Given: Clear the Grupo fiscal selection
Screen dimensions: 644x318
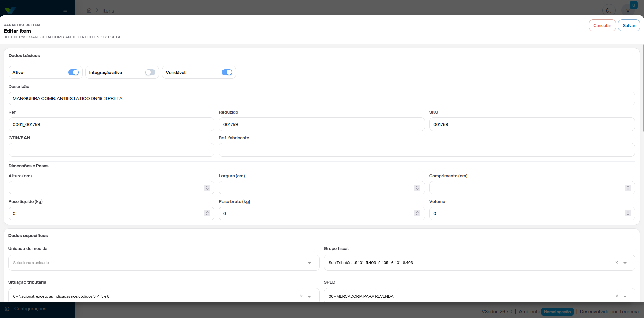Looking at the screenshot, I should pyautogui.click(x=617, y=262).
